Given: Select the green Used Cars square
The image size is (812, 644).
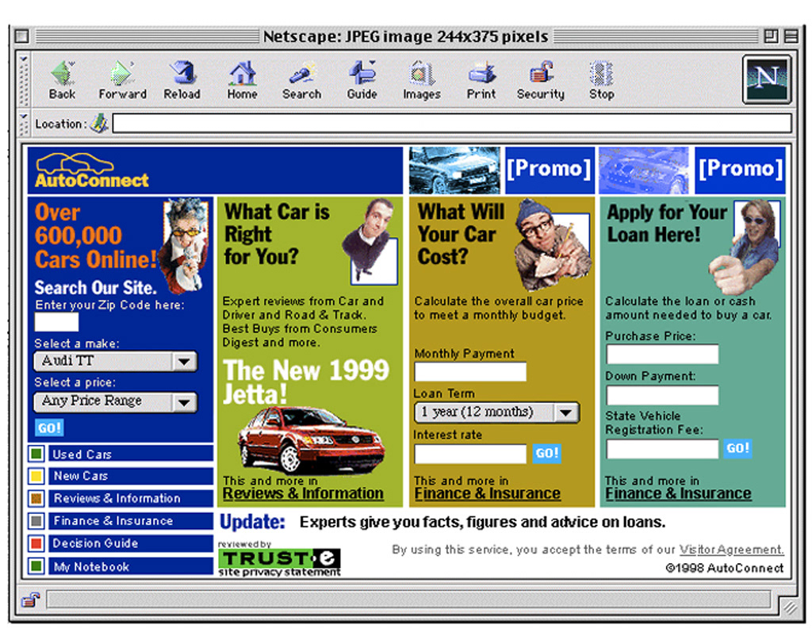Looking at the screenshot, I should point(36,454).
